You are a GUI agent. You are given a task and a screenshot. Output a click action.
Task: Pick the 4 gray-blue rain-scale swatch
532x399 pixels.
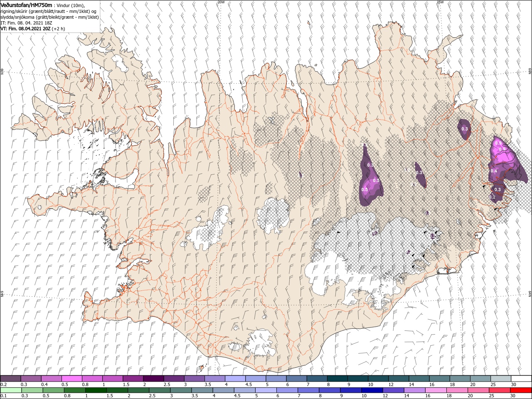click(223, 391)
